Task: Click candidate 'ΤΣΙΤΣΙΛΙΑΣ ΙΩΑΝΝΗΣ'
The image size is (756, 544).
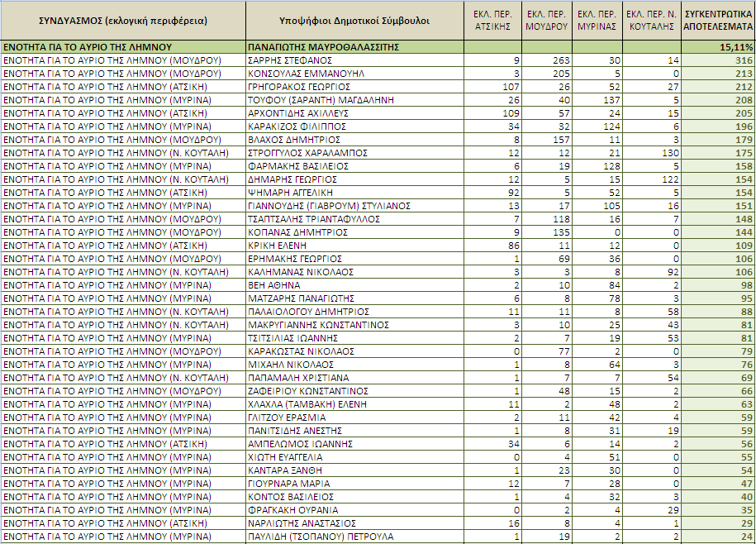Action: point(292,338)
